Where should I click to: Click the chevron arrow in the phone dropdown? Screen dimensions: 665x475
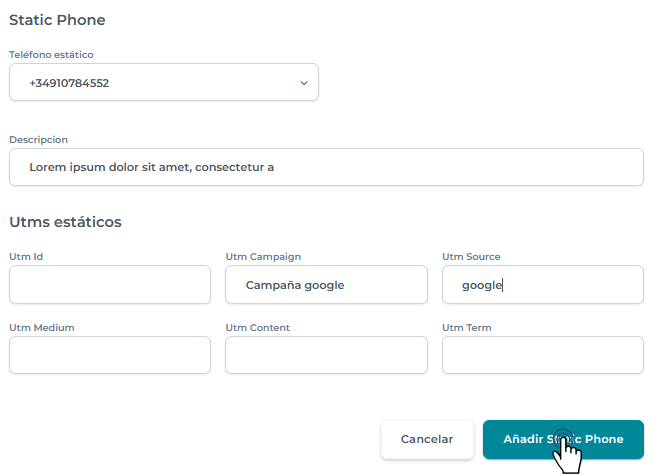pyautogui.click(x=304, y=83)
